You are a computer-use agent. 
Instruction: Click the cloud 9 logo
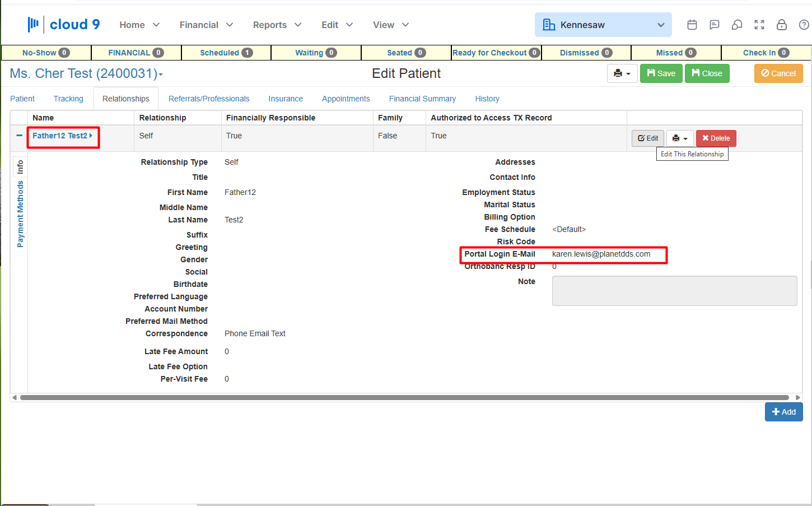64,24
